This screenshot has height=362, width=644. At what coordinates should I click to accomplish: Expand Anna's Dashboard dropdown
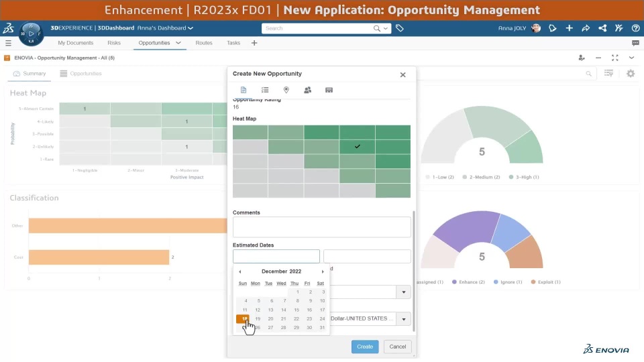click(x=190, y=28)
